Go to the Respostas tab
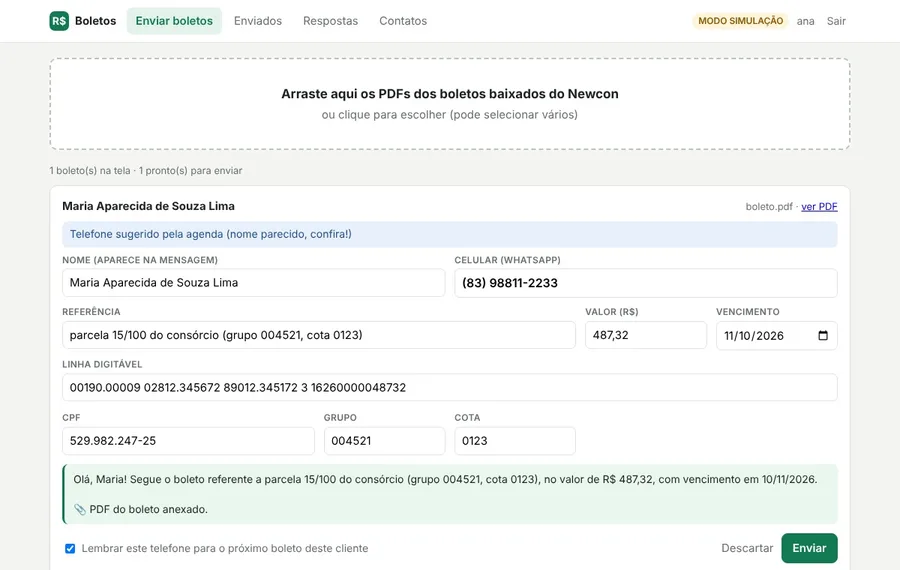The image size is (900, 570). coord(331,21)
